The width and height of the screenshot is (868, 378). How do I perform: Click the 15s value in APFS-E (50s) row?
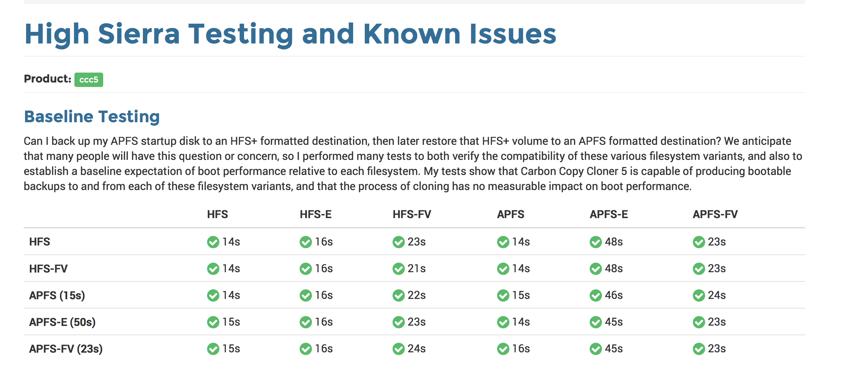click(231, 322)
